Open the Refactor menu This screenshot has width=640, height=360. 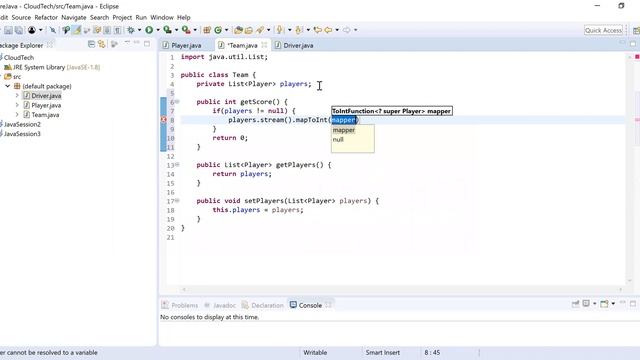point(46,18)
